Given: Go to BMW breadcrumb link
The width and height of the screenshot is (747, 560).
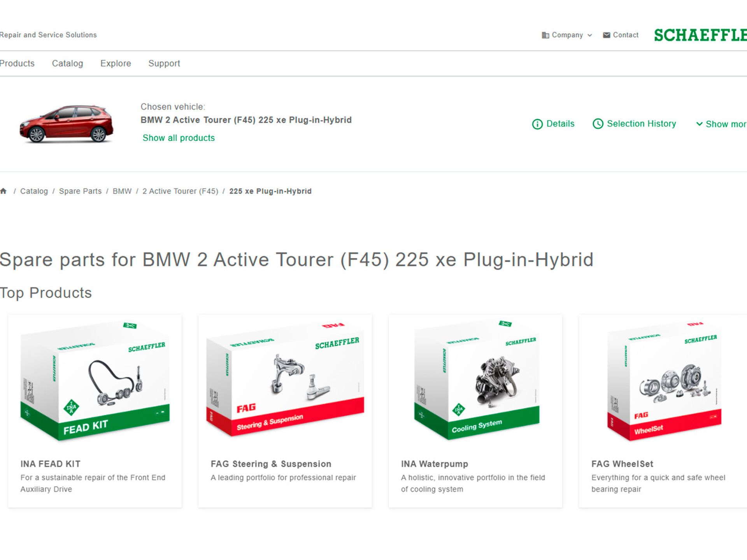Looking at the screenshot, I should (122, 191).
